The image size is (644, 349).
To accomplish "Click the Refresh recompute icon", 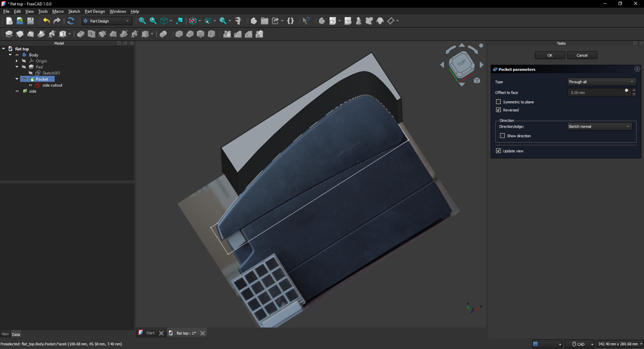I will (x=71, y=21).
